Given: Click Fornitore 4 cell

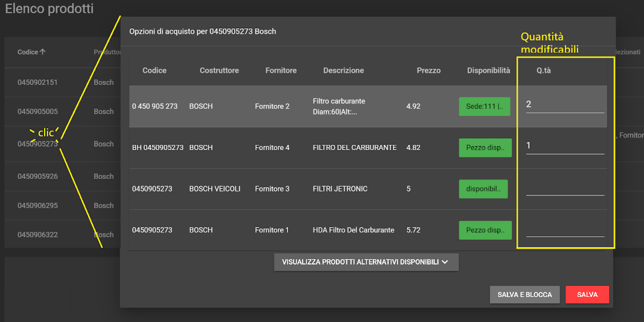Looking at the screenshot, I should coord(272,147).
